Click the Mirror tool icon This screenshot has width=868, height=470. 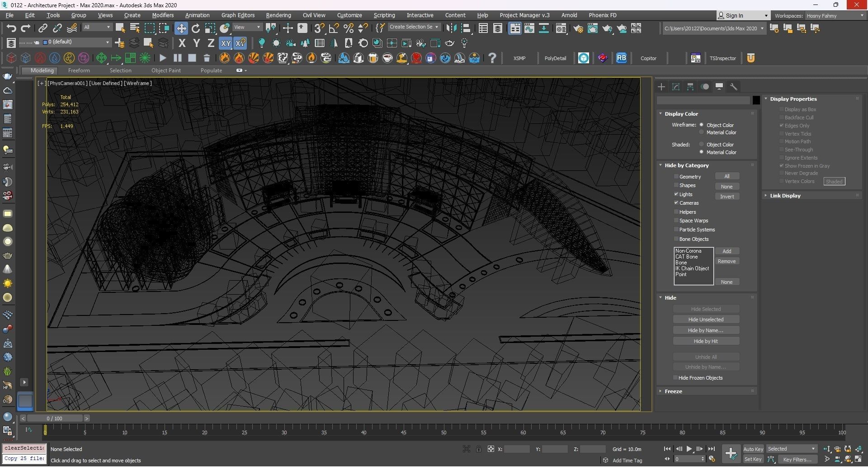pos(451,28)
